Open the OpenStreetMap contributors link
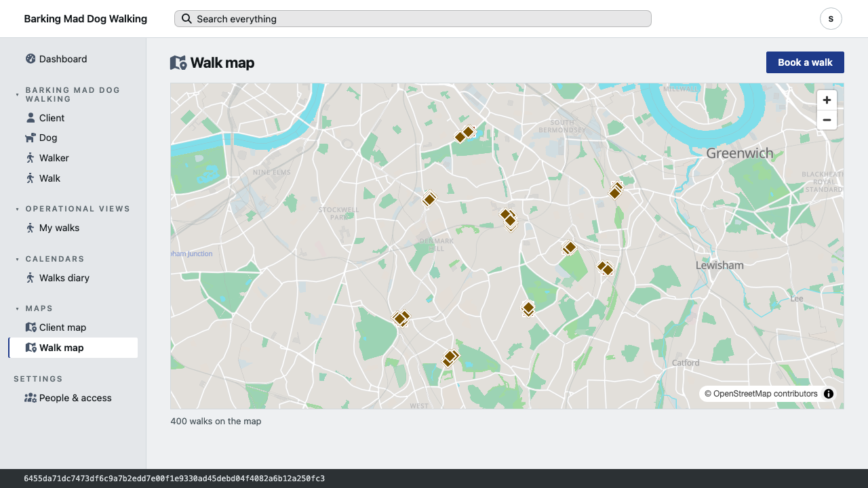 point(766,394)
